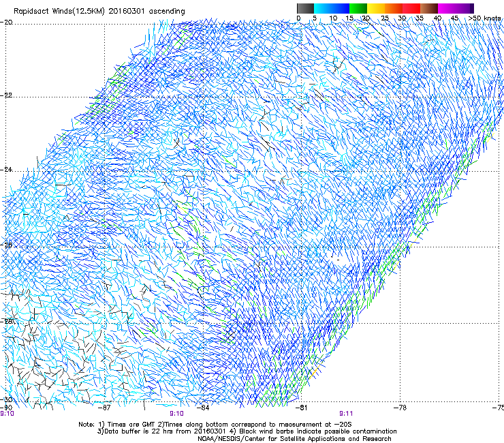Click the orange 25-30 knots color segment
Viewport: 504px width, 443px height.
pos(394,8)
